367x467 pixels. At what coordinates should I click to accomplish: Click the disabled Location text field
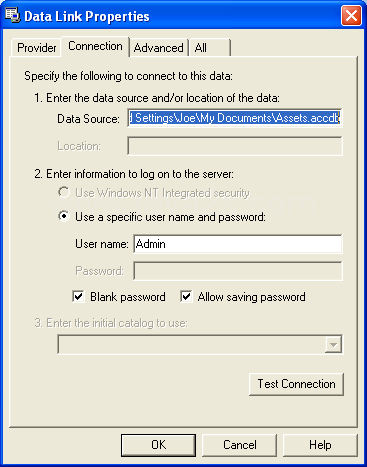(235, 146)
